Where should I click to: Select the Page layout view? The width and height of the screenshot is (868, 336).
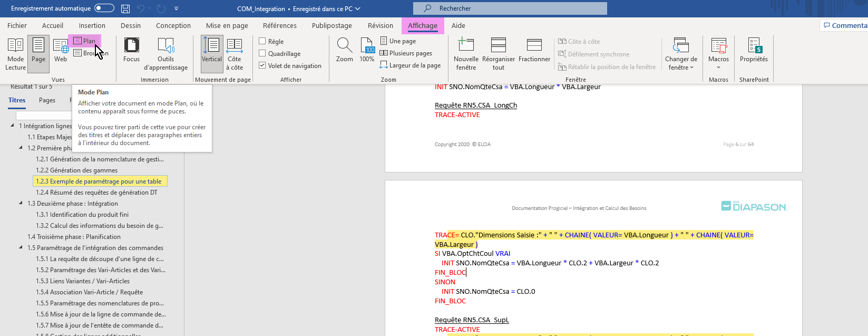[x=38, y=54]
